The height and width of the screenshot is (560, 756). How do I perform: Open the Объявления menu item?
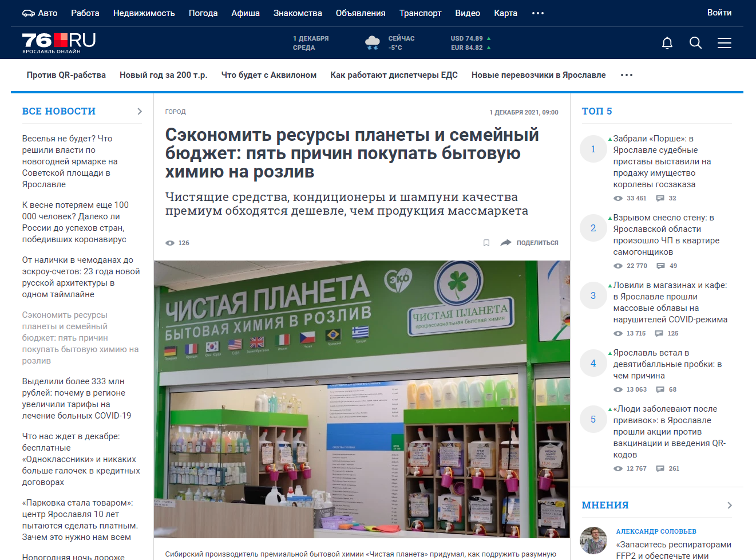[361, 13]
